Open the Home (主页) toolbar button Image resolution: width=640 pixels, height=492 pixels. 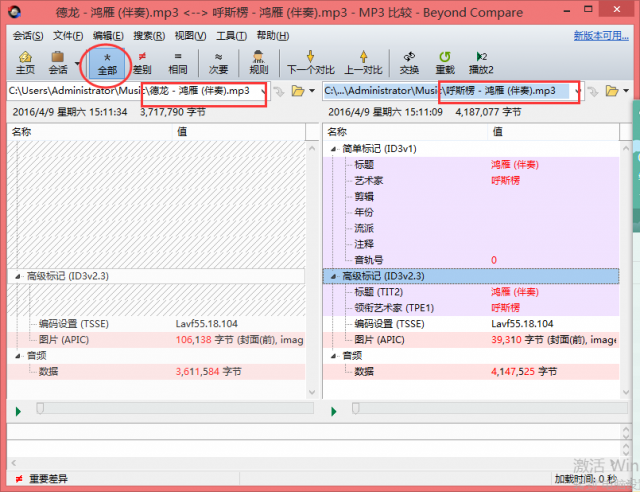point(25,62)
